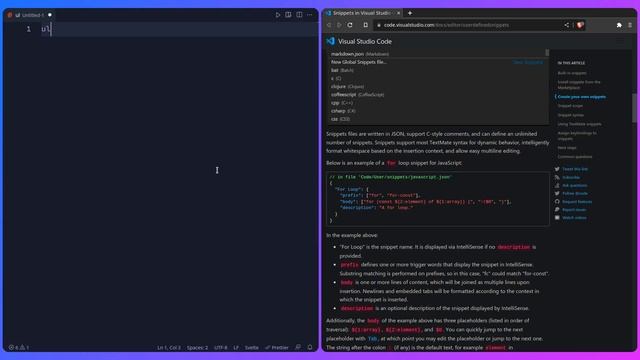Reload the browser page

[x=350, y=25]
